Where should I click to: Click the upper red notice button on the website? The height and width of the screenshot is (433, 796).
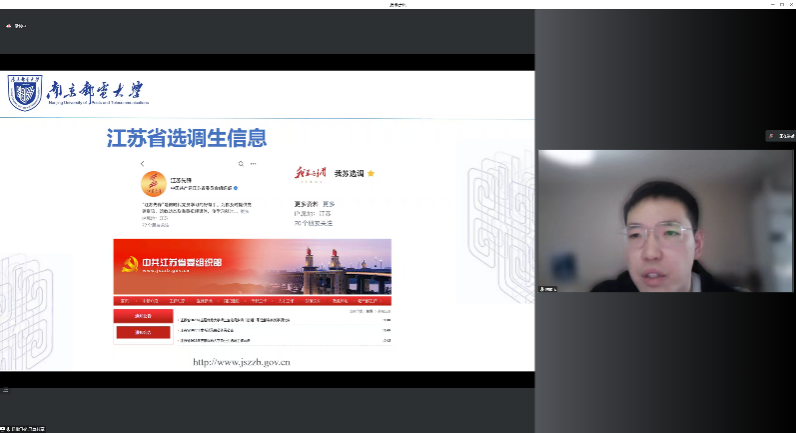click(x=143, y=316)
